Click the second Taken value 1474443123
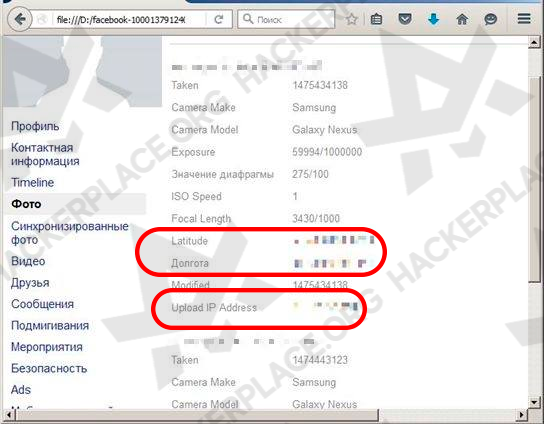This screenshot has height=424, width=544. pyautogui.click(x=320, y=360)
